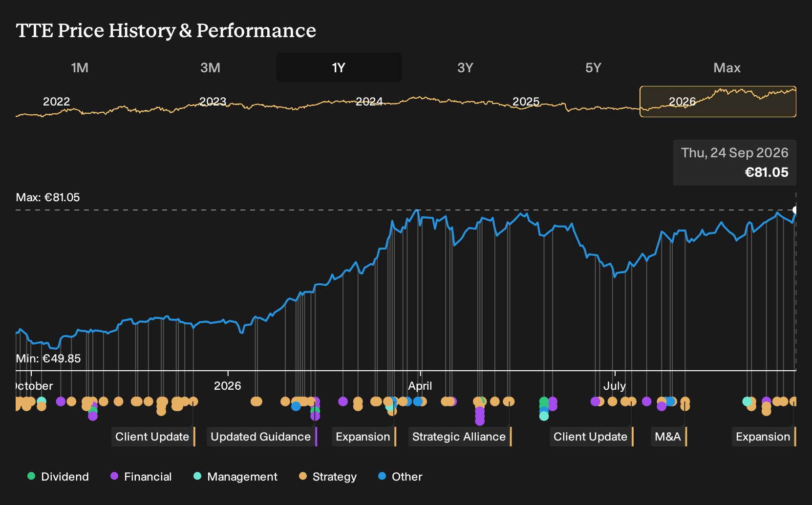Click the 2026 axis label on main chart
The height and width of the screenshot is (505, 812).
228,386
